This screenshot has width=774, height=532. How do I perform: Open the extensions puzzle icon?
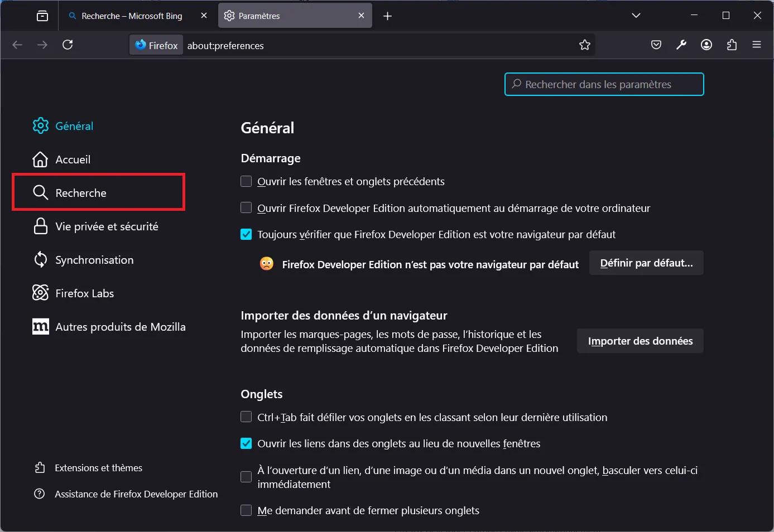click(732, 45)
